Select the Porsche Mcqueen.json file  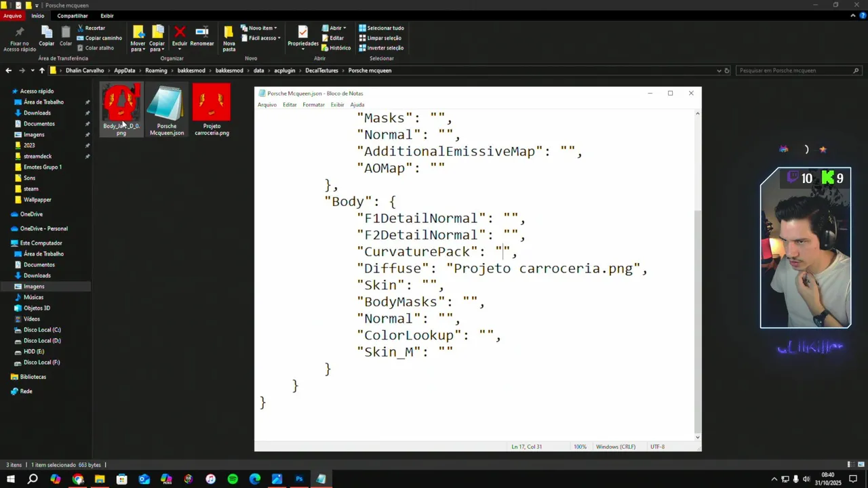click(167, 110)
